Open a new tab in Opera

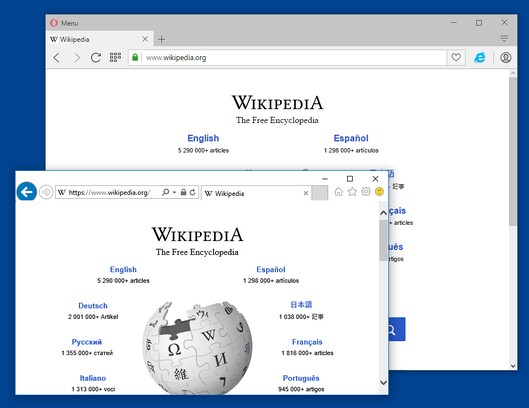click(162, 39)
